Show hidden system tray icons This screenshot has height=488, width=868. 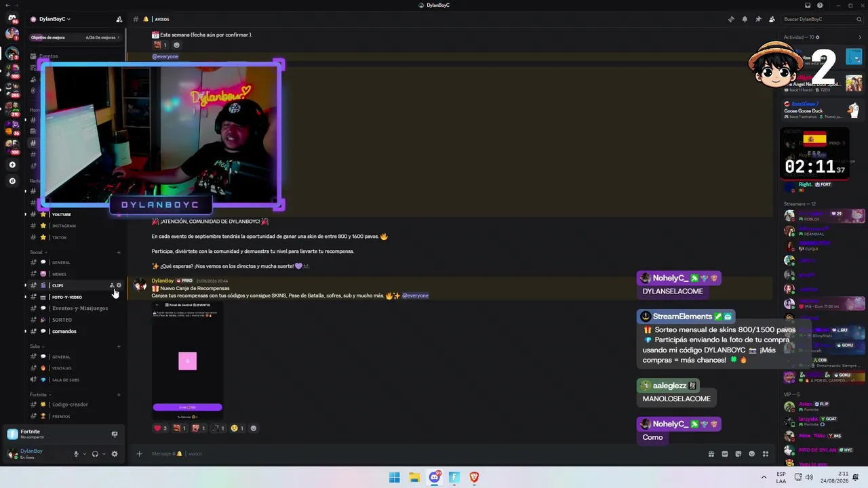tap(764, 477)
